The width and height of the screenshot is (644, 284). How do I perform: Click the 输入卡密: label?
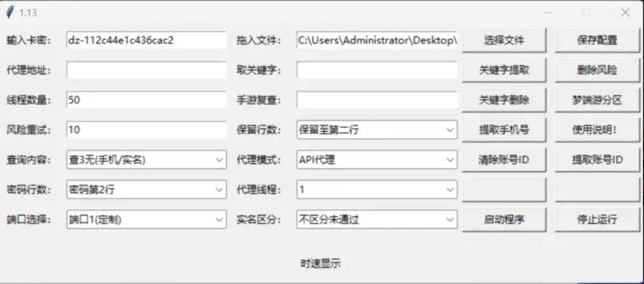pyautogui.click(x=28, y=40)
